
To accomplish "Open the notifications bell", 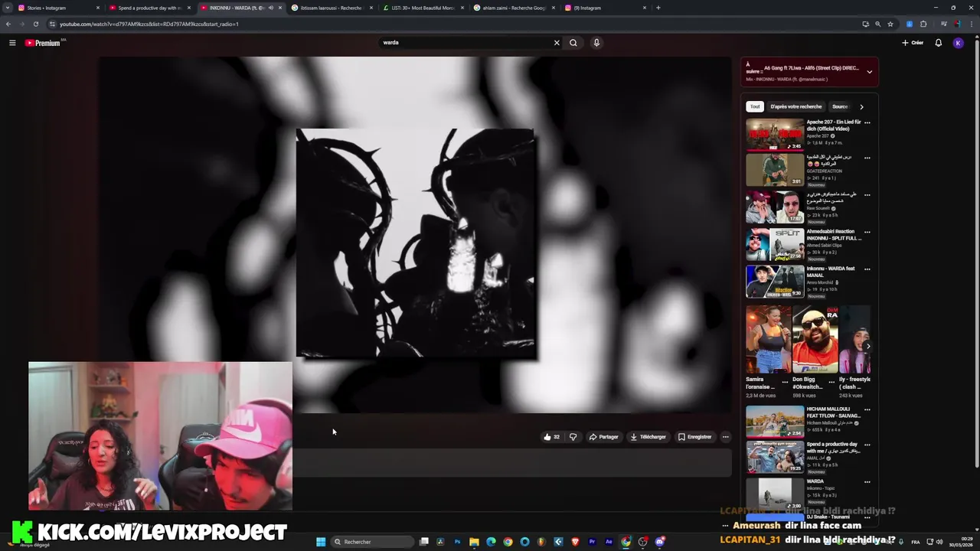I will 938,43.
